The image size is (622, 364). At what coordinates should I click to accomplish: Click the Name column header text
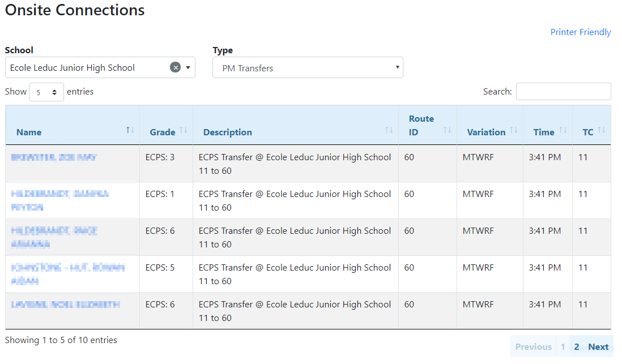[x=29, y=132]
